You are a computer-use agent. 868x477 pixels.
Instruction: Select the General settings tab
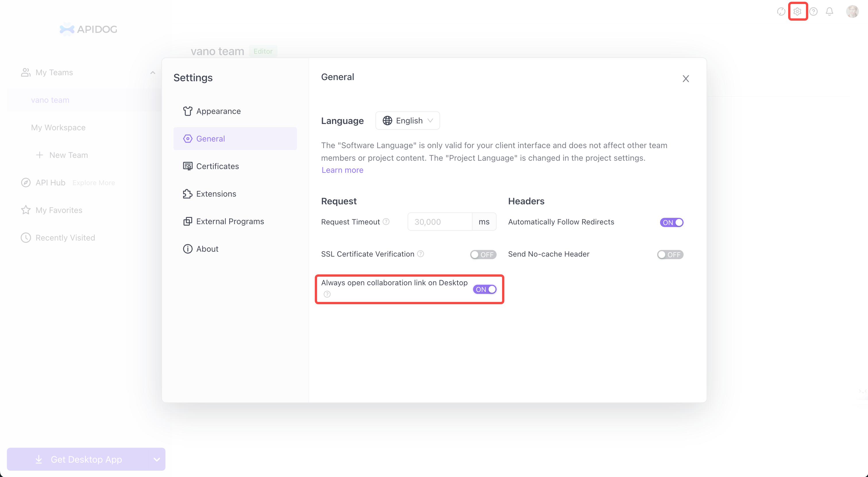235,139
